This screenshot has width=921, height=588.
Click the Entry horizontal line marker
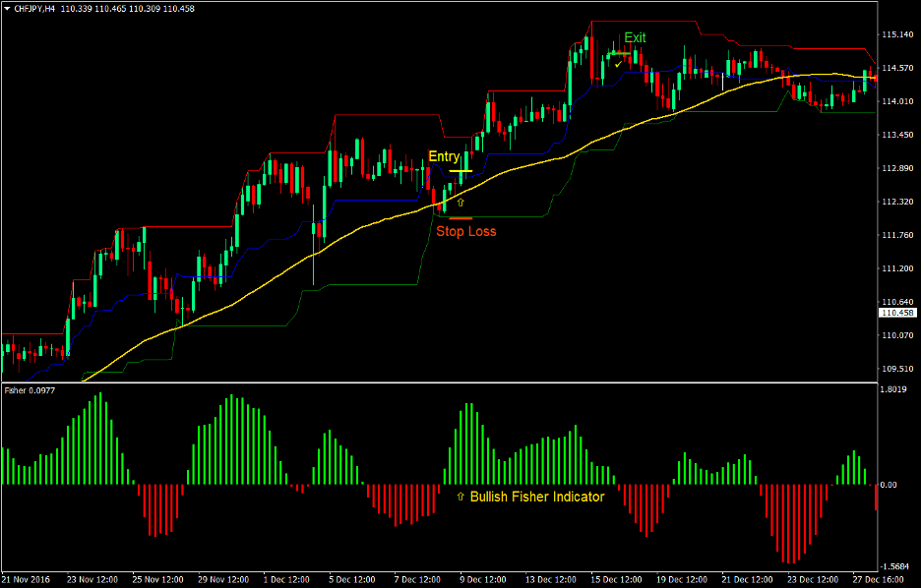coord(460,170)
